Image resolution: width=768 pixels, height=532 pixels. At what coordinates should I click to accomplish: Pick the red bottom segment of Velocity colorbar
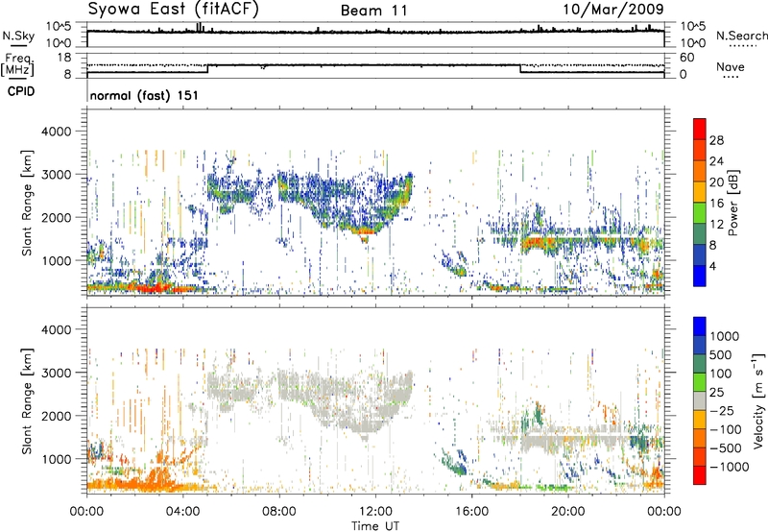coord(700,475)
